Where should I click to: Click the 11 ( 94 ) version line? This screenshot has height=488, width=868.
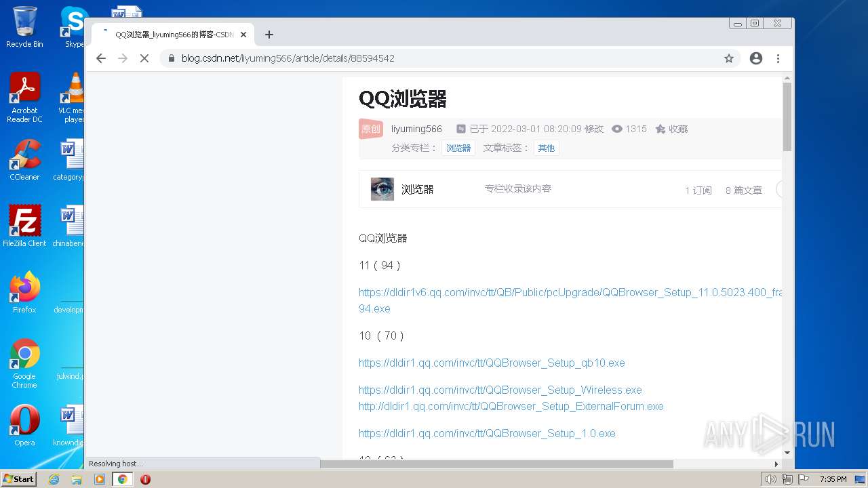[380, 265]
